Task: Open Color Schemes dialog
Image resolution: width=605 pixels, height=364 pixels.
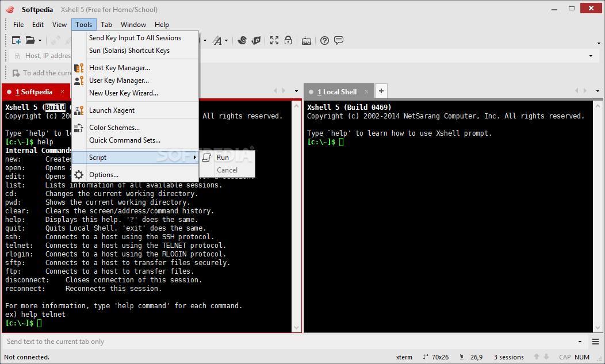Action: 135,128
